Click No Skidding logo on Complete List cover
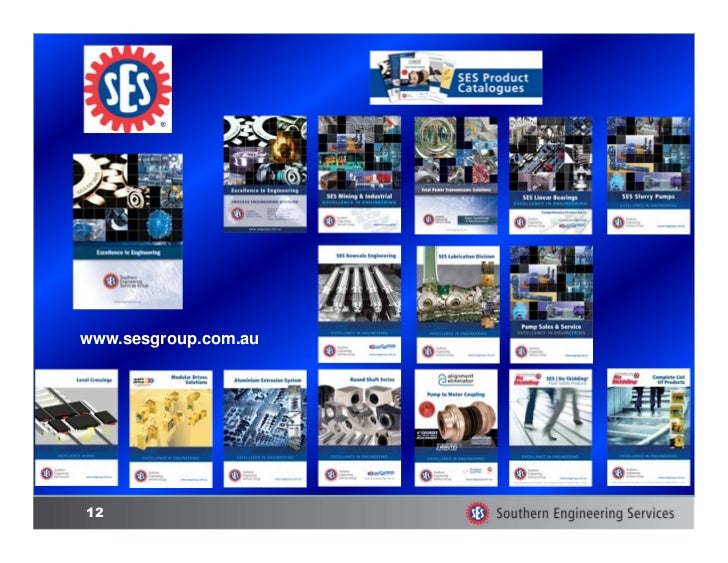728x563 pixels. click(x=625, y=380)
